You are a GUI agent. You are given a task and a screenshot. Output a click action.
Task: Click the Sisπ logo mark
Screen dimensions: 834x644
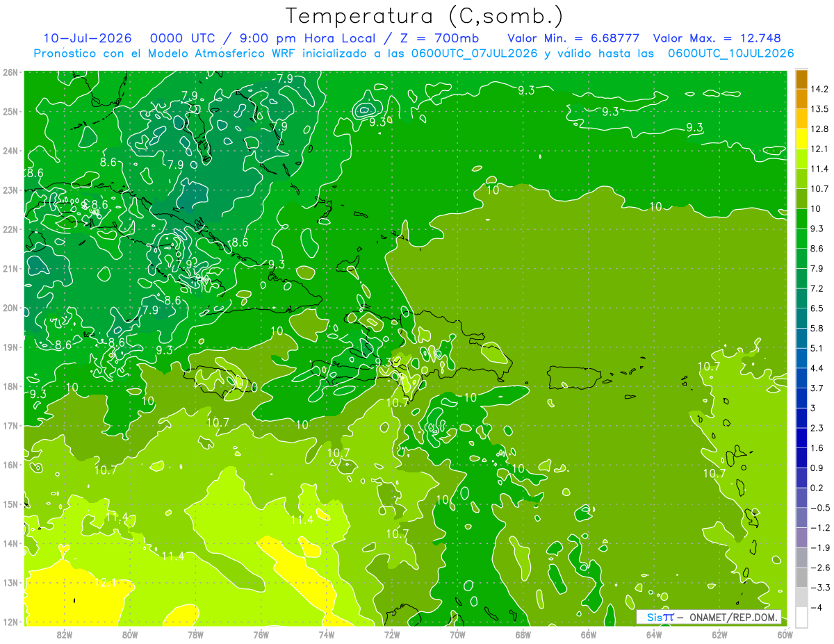click(660, 617)
